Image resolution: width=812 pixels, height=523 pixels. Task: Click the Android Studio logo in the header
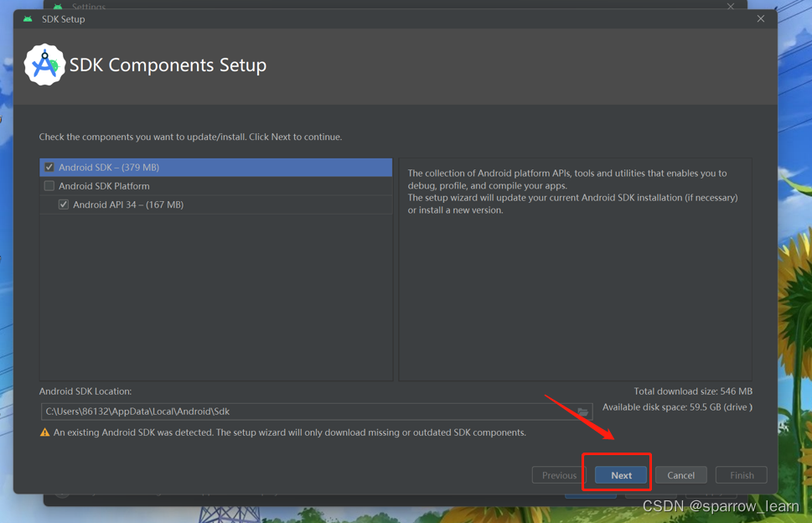click(44, 65)
